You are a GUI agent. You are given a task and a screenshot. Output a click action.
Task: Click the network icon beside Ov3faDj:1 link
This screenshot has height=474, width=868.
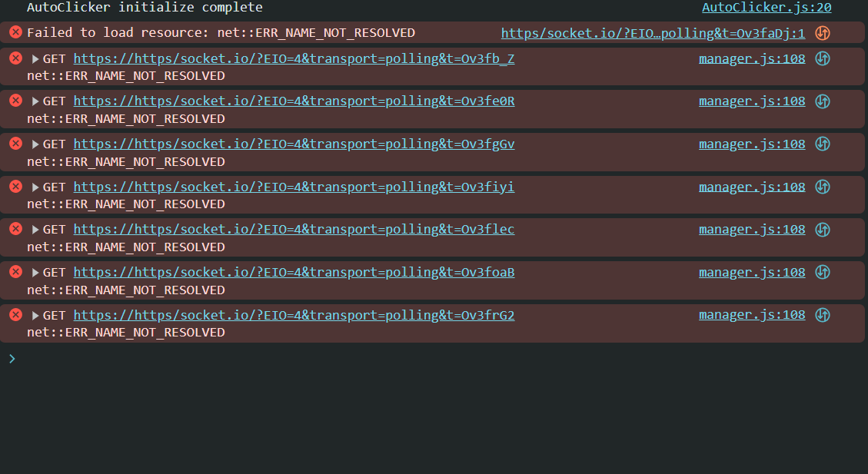coord(823,33)
